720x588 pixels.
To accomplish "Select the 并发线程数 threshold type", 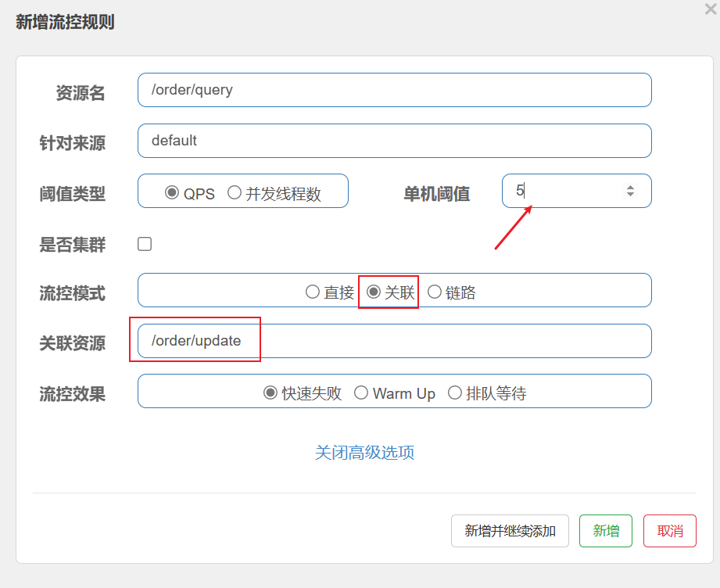I will [235, 192].
